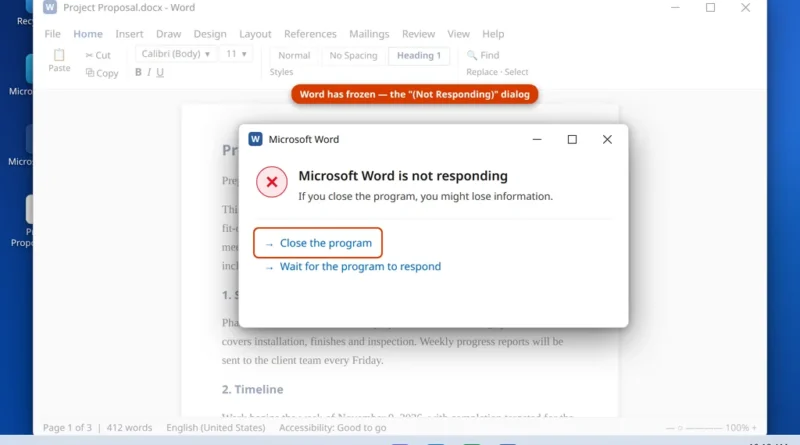The height and width of the screenshot is (445, 800).
Task: Minimize the Project Proposal Word window
Action: 675,7
